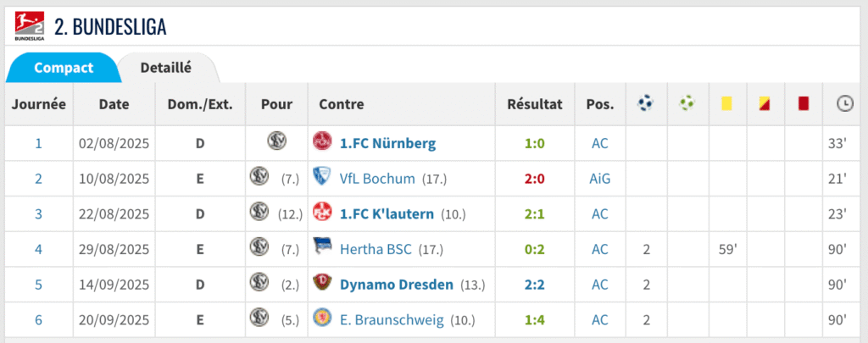Click the 1.FC Nürnberg club crest
868x343 pixels.
320,142
